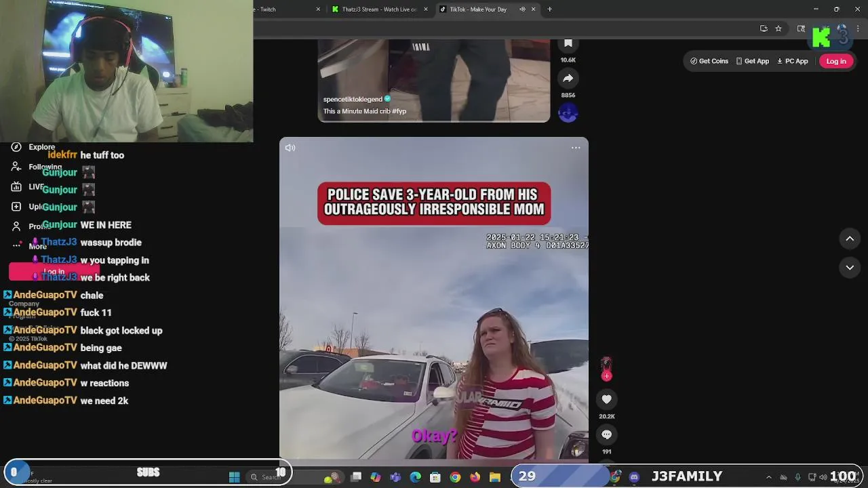The height and width of the screenshot is (488, 868).
Task: Launch Copilot from the taskbar
Action: (x=376, y=477)
